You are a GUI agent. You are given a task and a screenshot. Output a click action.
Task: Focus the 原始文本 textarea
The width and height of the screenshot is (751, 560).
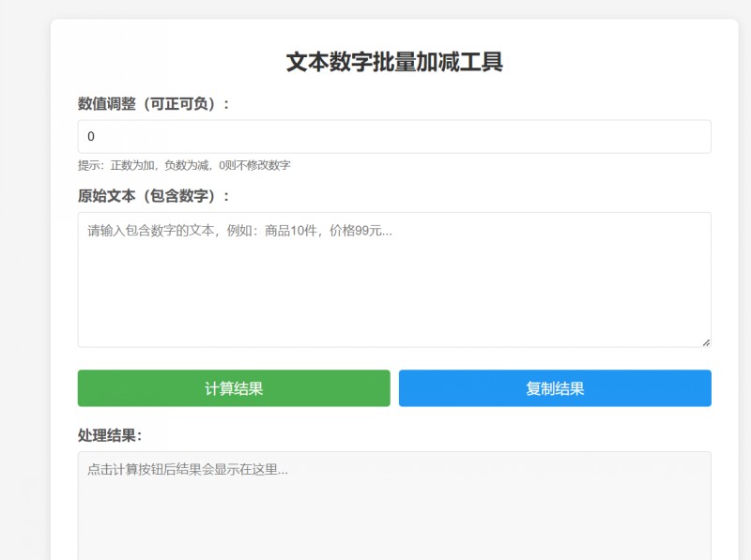point(394,280)
